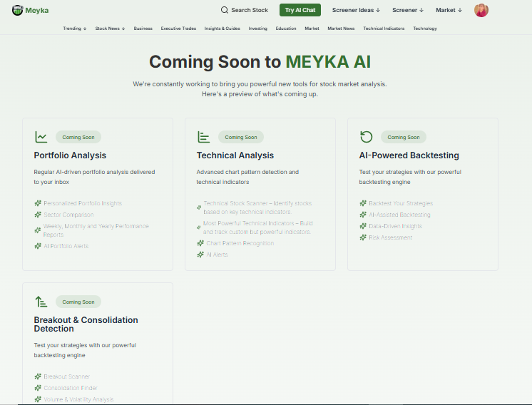Click sparkle icon beside Consolidation Finder
This screenshot has width=532, height=405.
38,388
